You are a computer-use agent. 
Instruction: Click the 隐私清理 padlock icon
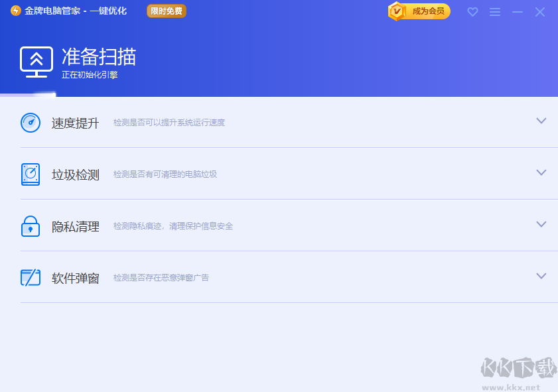(x=31, y=226)
